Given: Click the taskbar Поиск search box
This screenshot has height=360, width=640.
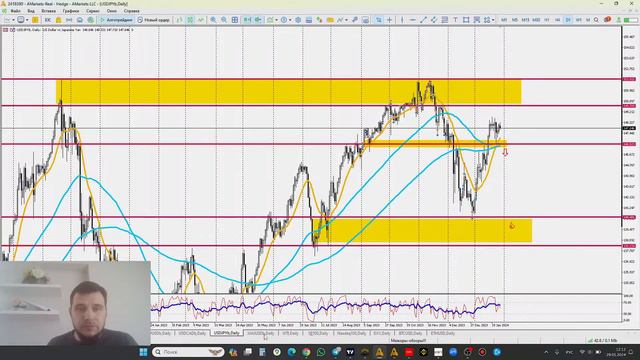Looking at the screenshot, I should click(188, 352).
